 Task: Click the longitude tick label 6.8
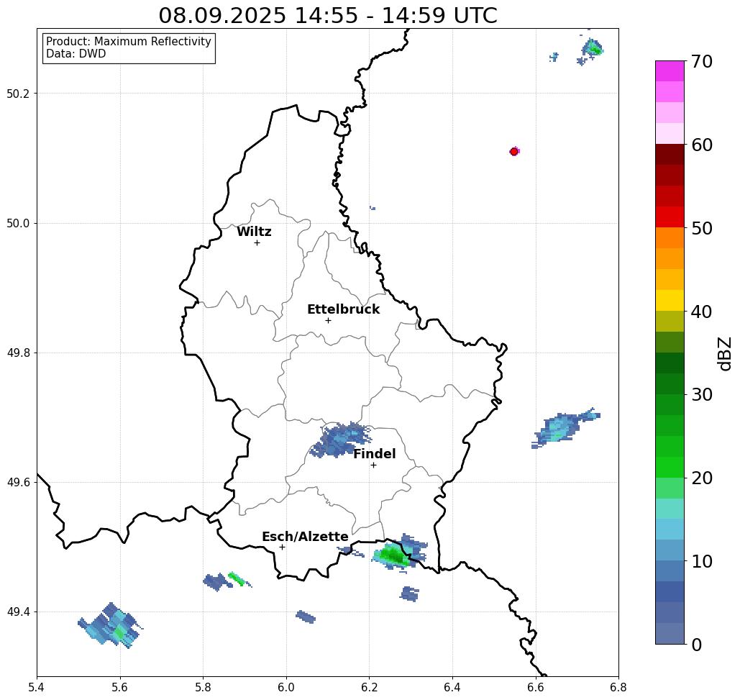(x=618, y=687)
